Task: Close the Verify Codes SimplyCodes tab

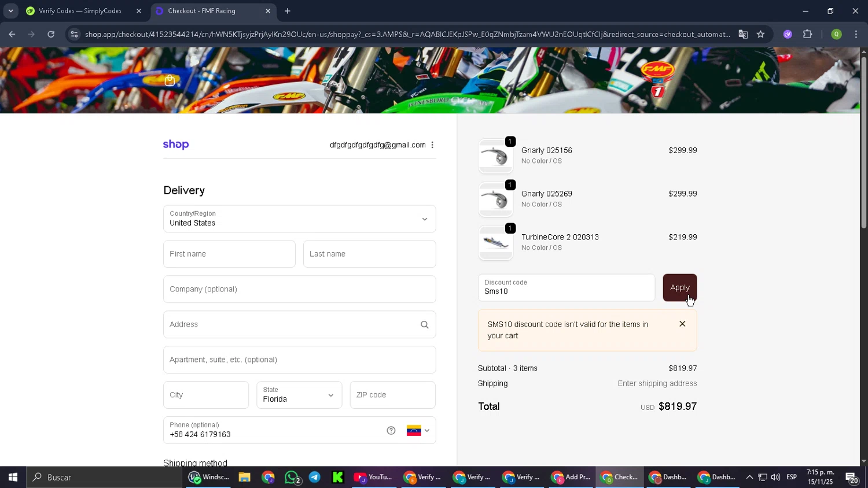Action: (139, 11)
